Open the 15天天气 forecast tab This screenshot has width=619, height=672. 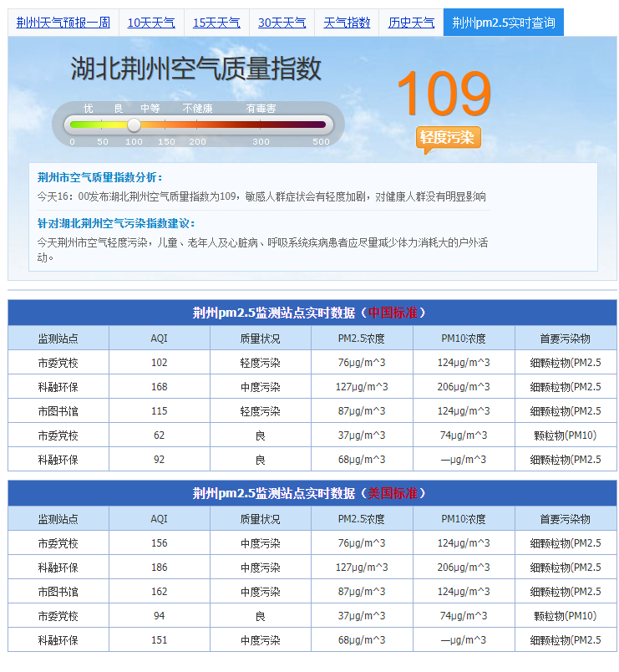tap(216, 23)
